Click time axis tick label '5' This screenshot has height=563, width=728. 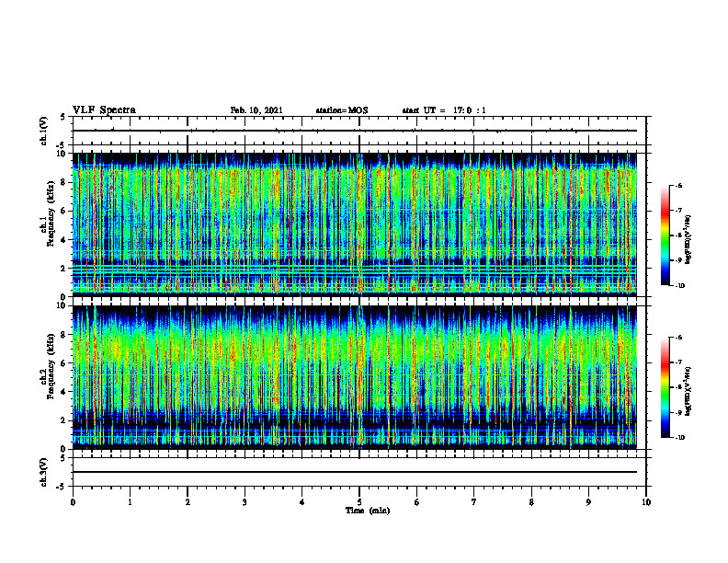pos(359,502)
